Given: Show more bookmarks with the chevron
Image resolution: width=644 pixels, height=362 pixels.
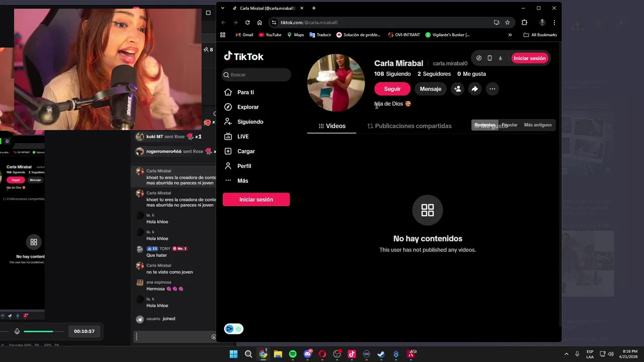Looking at the screenshot, I should [x=510, y=35].
